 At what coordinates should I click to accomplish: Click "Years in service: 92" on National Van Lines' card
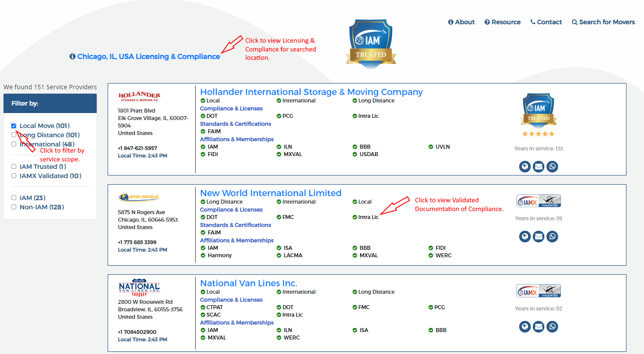point(538,309)
